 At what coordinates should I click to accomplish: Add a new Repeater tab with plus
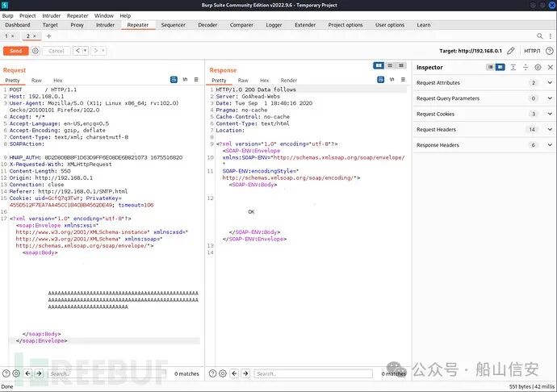coord(48,35)
